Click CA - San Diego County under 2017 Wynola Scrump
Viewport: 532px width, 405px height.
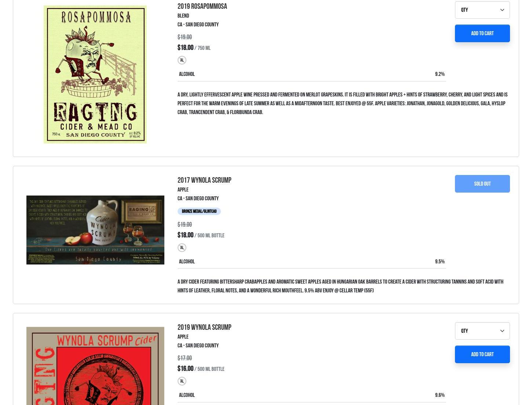198,198
